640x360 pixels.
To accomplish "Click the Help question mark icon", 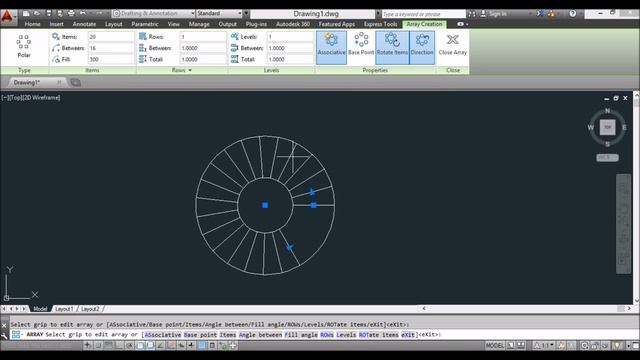I will coord(573,13).
